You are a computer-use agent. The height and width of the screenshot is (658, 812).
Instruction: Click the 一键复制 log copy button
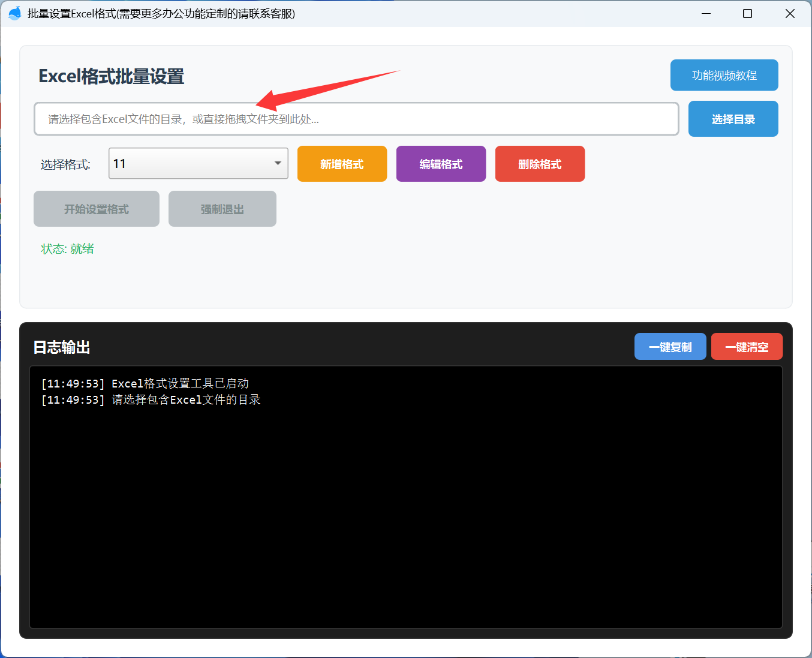(x=670, y=347)
